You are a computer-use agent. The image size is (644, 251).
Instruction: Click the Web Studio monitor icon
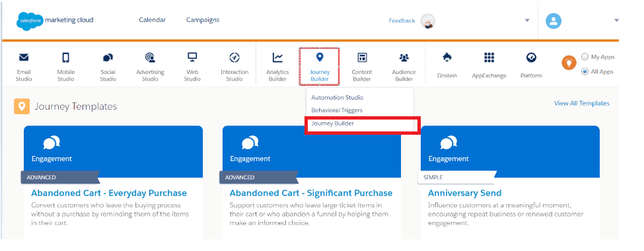coord(192,57)
